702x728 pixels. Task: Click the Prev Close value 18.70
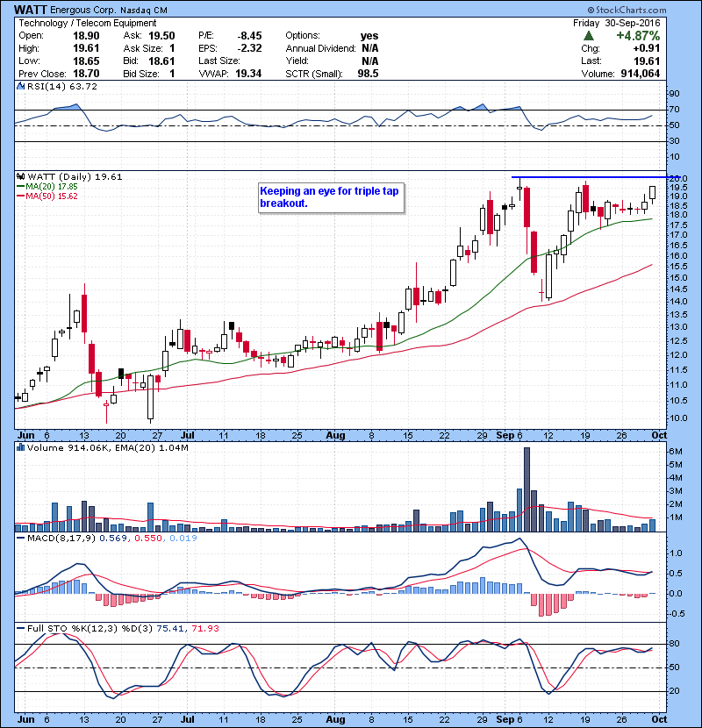click(86, 74)
